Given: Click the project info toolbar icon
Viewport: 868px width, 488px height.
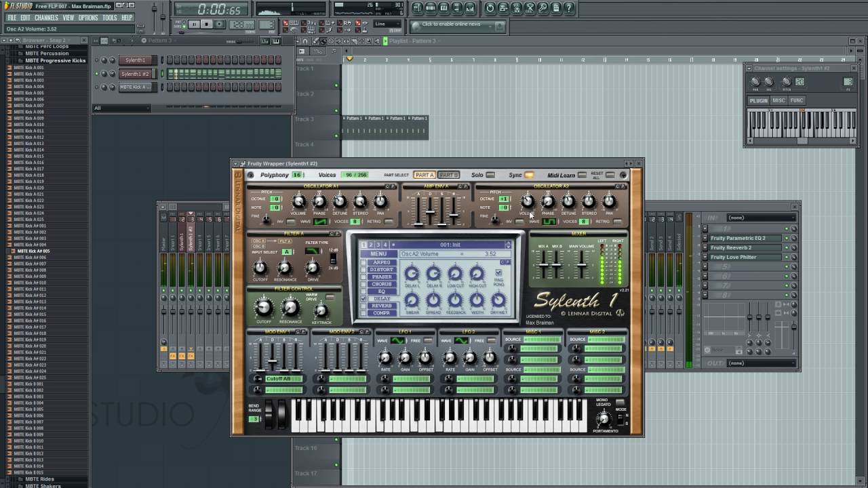Looking at the screenshot, I should tap(556, 8).
